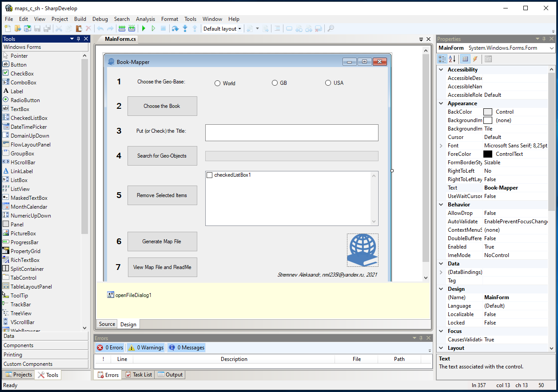
Task: Click the lightning Events icon in Properties
Action: (475, 59)
